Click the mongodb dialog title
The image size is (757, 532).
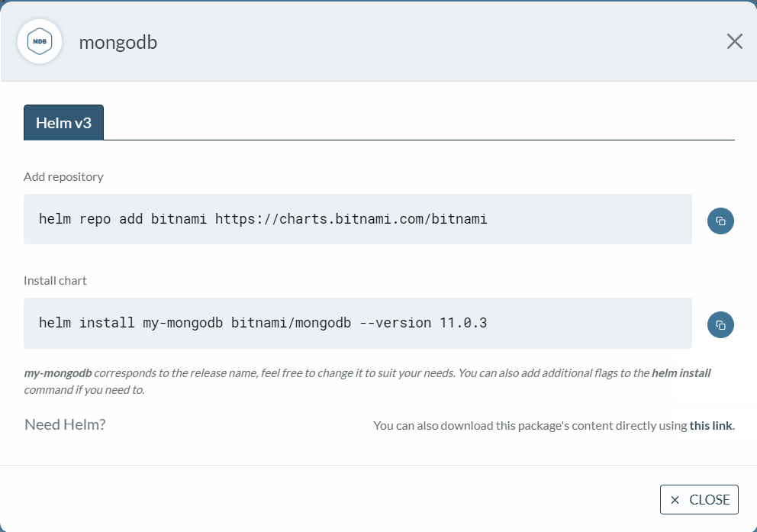pos(118,43)
